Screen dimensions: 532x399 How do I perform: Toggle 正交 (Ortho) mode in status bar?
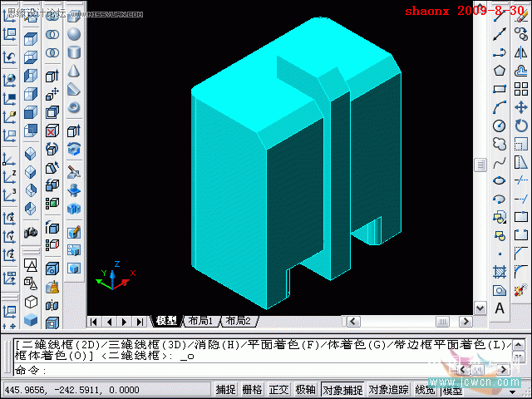click(279, 389)
